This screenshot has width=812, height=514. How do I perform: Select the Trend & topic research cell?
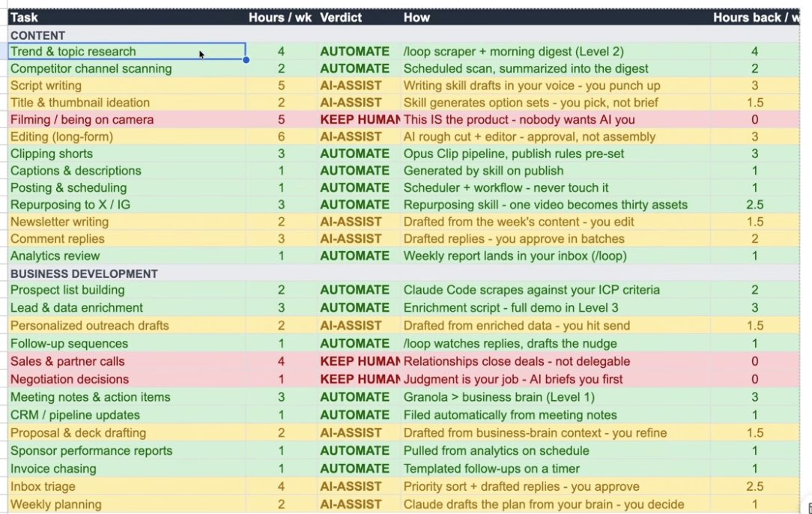[x=127, y=51]
